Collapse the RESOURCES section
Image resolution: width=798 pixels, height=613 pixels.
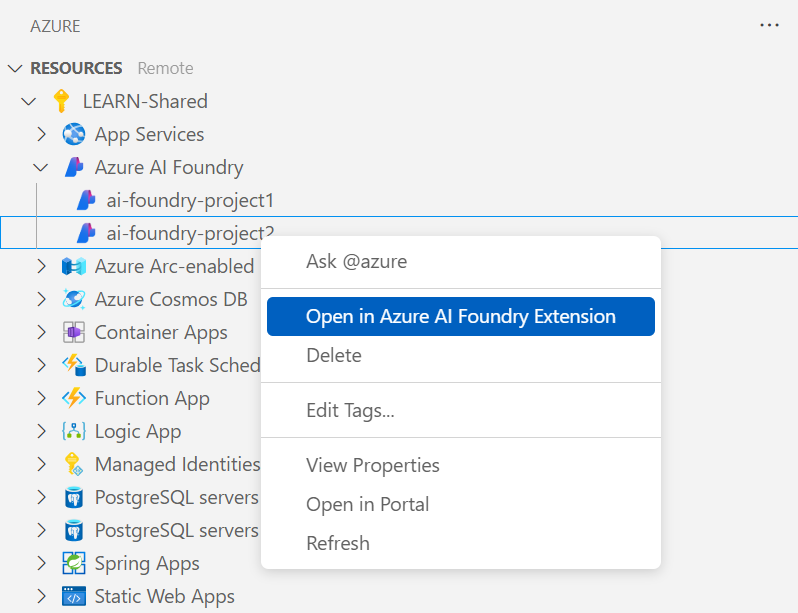(15, 68)
